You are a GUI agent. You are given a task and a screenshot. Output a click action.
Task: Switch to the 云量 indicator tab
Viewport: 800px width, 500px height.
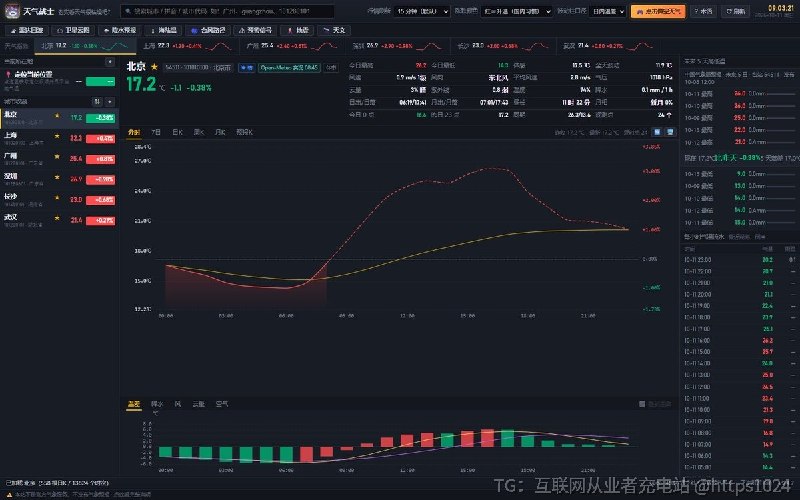[198, 404]
